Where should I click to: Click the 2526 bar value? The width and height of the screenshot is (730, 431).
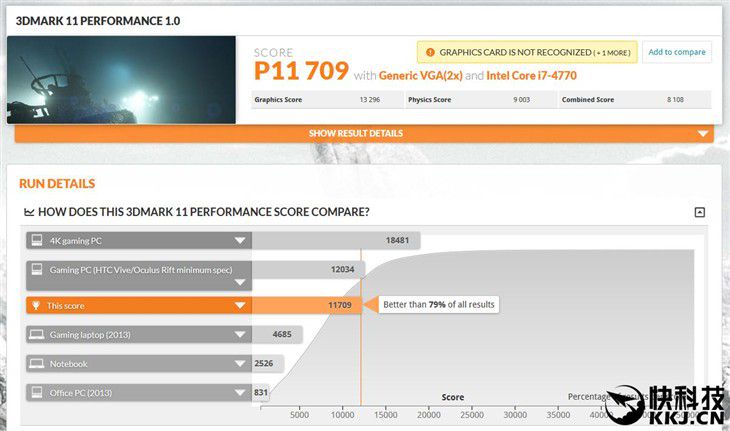(x=264, y=363)
